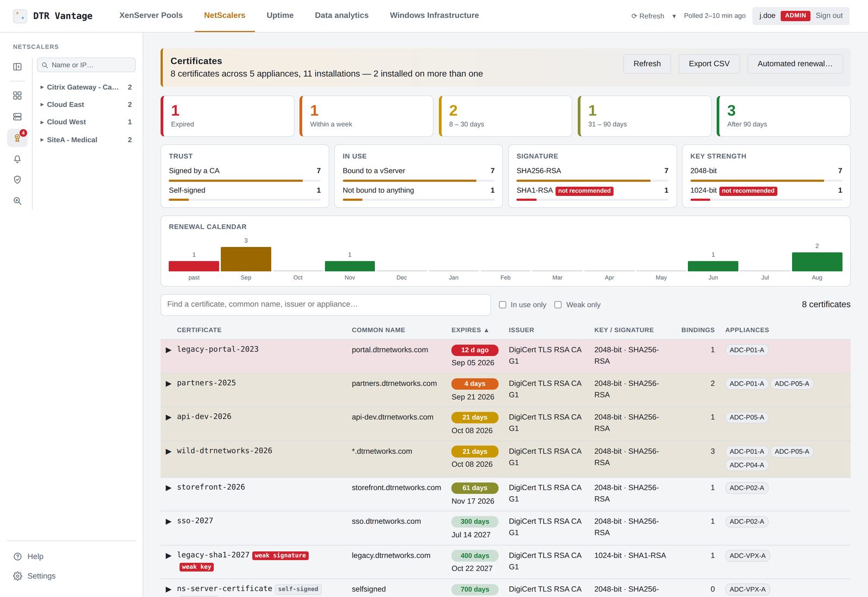The image size is (868, 597).
Task: Click the Nov bar in renewal calendar
Action: pos(350,266)
